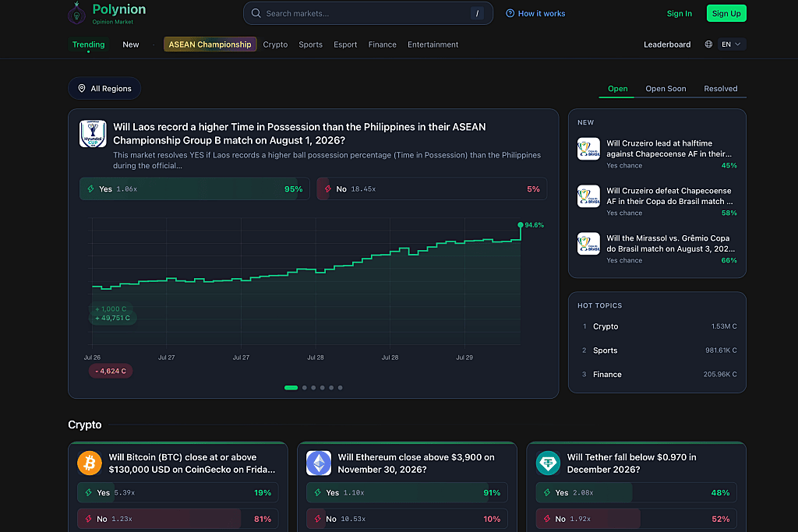
Task: Select the Trending tab
Action: [x=89, y=44]
